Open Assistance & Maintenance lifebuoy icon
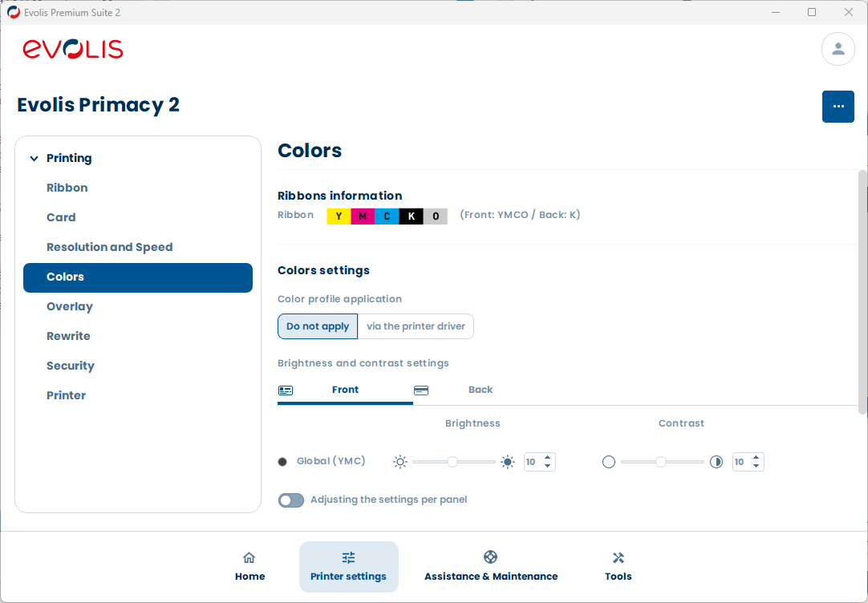868x603 pixels. pyautogui.click(x=490, y=557)
